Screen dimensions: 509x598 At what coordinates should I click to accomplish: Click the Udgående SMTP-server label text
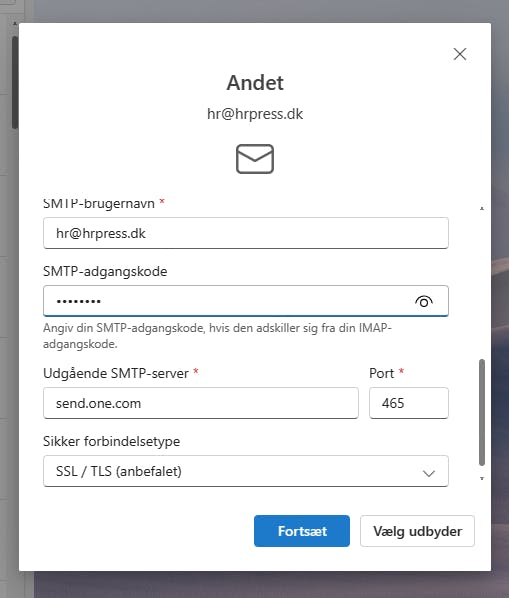tap(116, 373)
